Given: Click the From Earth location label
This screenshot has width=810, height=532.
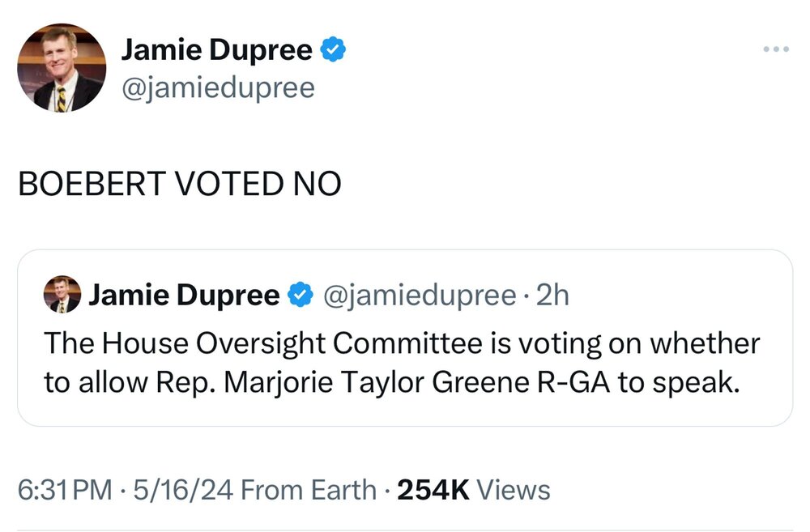Looking at the screenshot, I should pos(309,490).
